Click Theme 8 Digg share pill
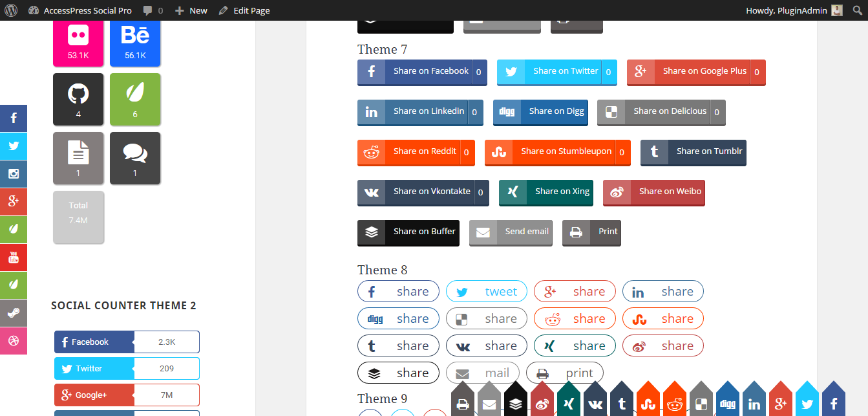868x416 pixels. pos(398,318)
